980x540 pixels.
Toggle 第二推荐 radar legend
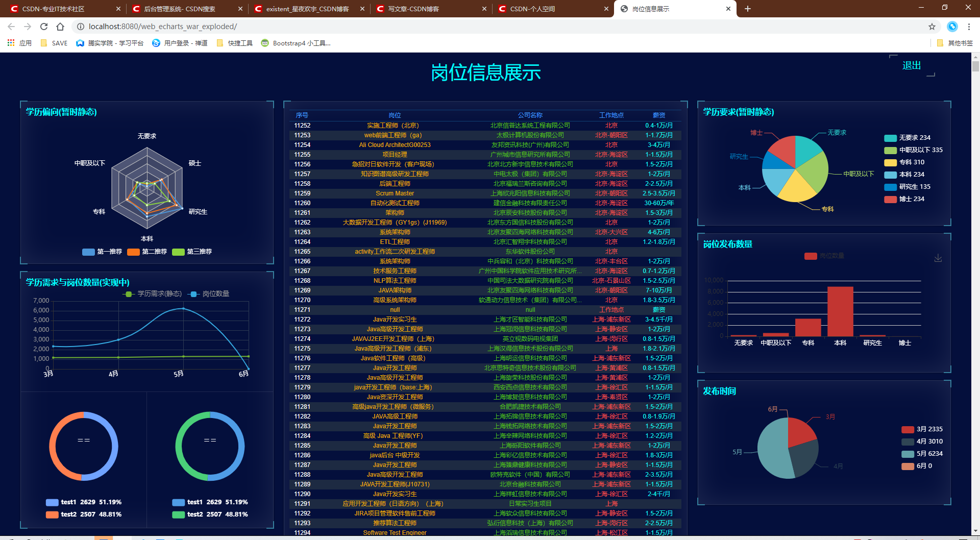point(147,252)
